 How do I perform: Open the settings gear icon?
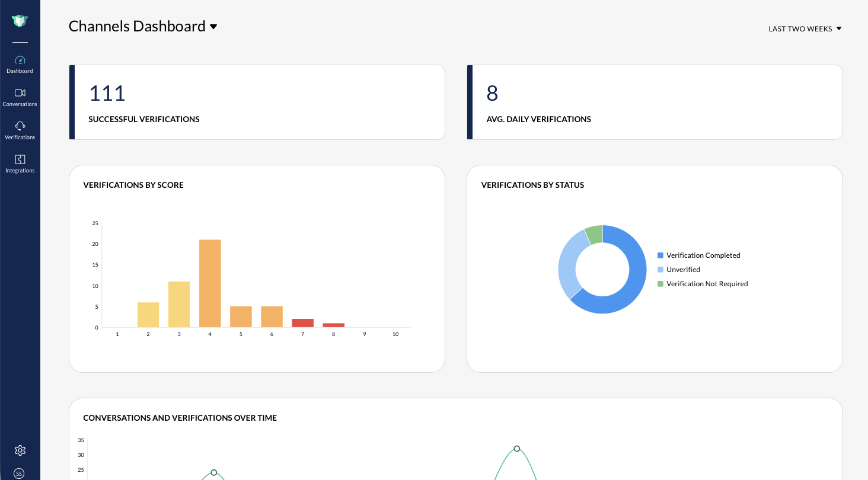click(20, 450)
